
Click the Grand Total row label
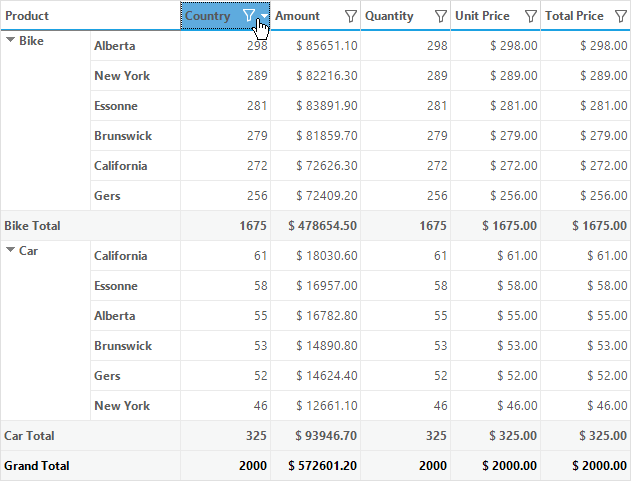(x=37, y=466)
